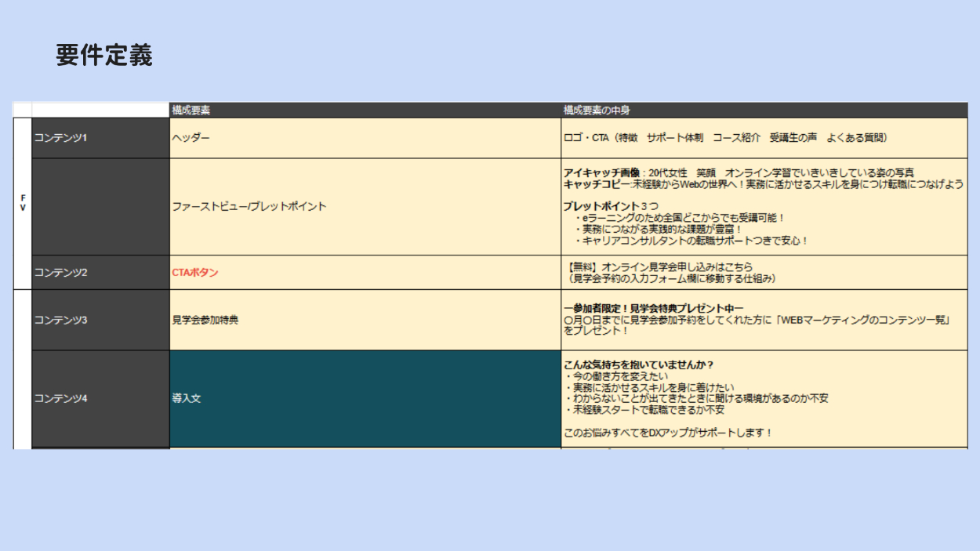The height and width of the screenshot is (551, 980).
Task: Click the red CTAボタン text
Action: [x=195, y=273]
